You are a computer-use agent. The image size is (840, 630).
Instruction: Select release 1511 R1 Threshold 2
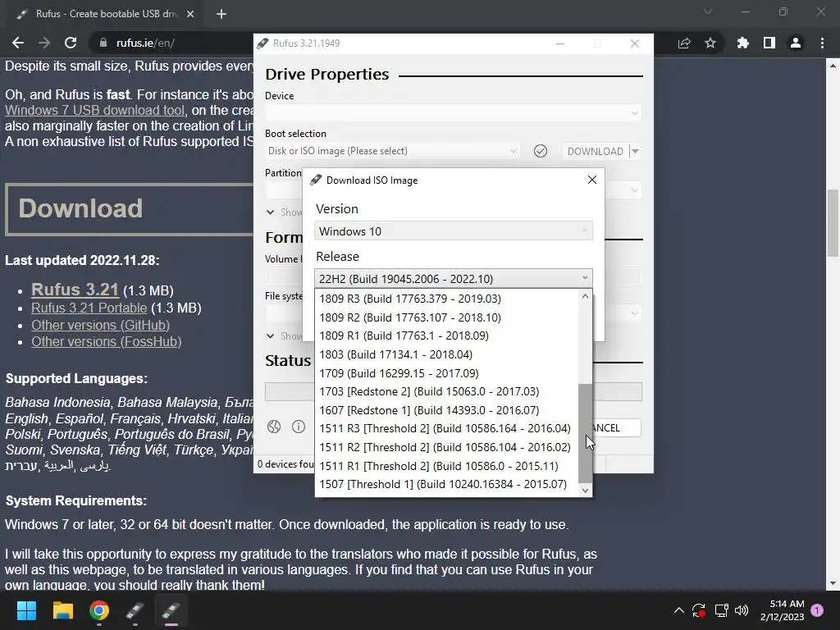pyautogui.click(x=446, y=466)
